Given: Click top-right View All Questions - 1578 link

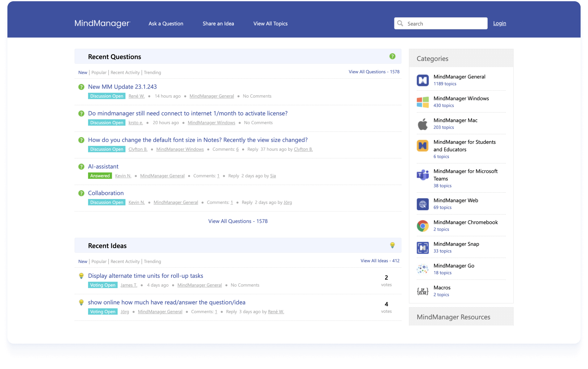Looking at the screenshot, I should 374,72.
